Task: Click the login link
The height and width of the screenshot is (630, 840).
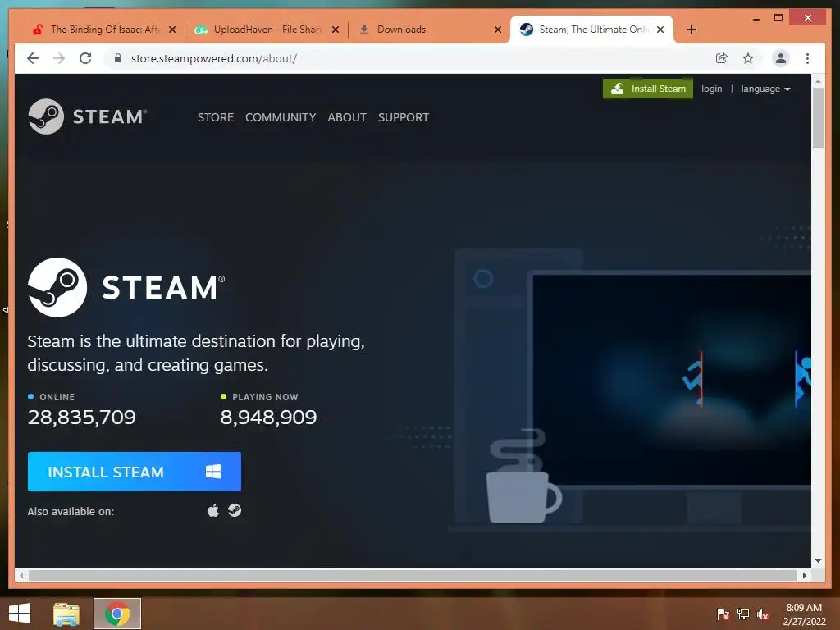Action: tap(711, 89)
